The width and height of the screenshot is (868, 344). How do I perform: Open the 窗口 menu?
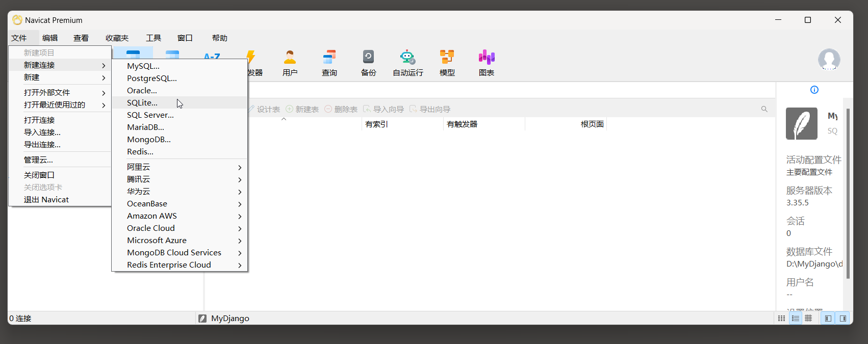(x=185, y=38)
